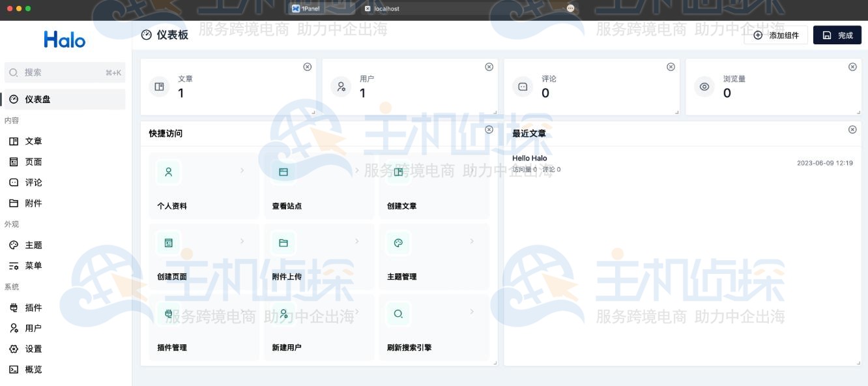Image resolution: width=868 pixels, height=386 pixels.
Task: Click the 完成 button
Action: click(x=837, y=35)
